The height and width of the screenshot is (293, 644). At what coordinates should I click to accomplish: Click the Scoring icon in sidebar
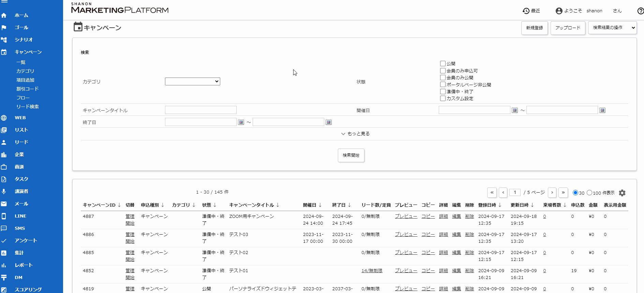point(4,290)
